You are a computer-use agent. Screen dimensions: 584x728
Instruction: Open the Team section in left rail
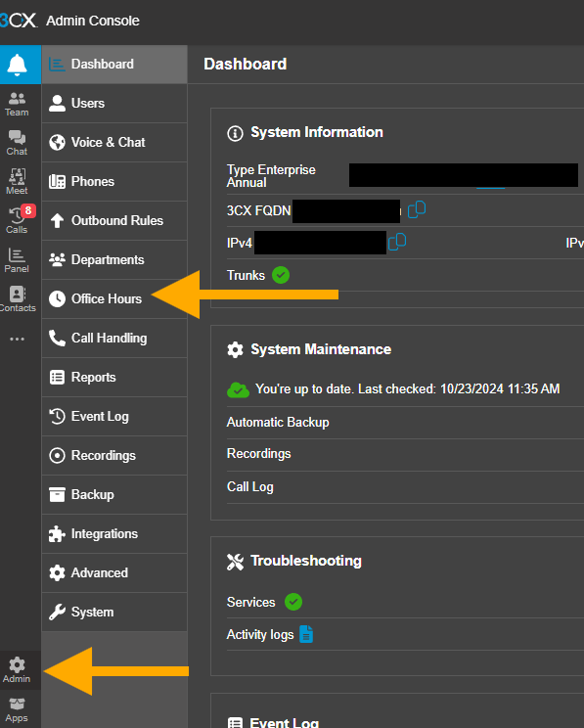(x=17, y=105)
